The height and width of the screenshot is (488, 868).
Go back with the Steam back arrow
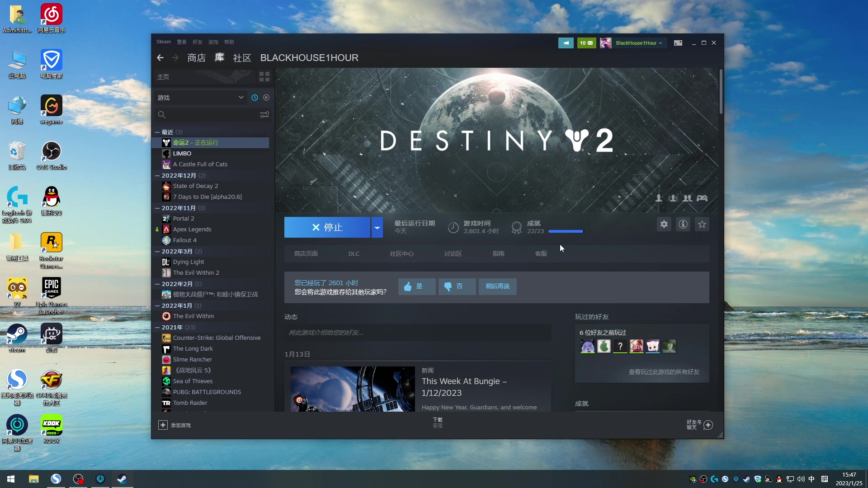pyautogui.click(x=160, y=58)
